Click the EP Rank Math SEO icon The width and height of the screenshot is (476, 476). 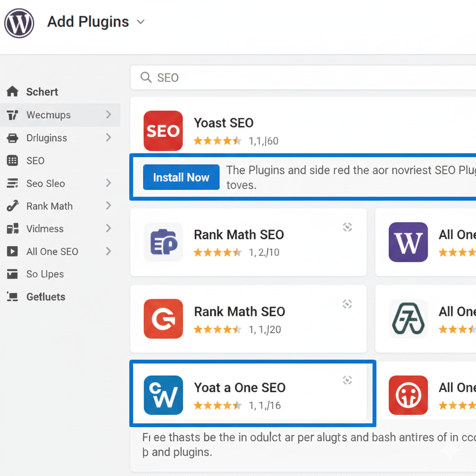point(163,242)
